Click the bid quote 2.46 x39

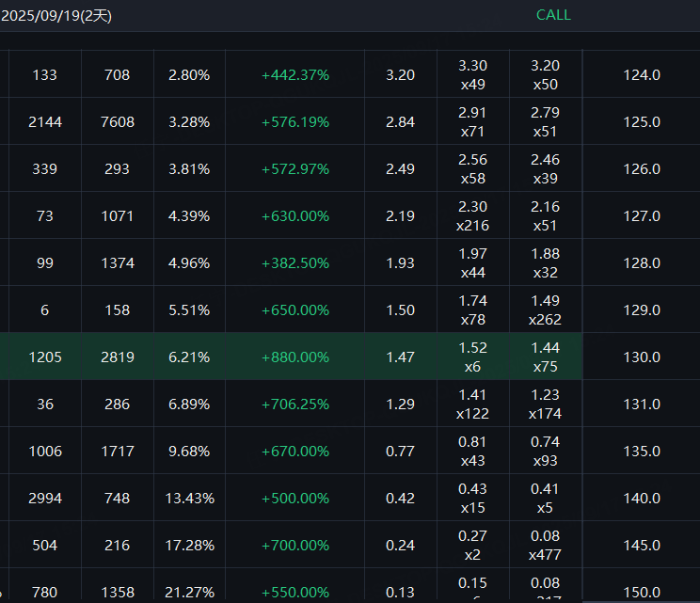coord(545,169)
